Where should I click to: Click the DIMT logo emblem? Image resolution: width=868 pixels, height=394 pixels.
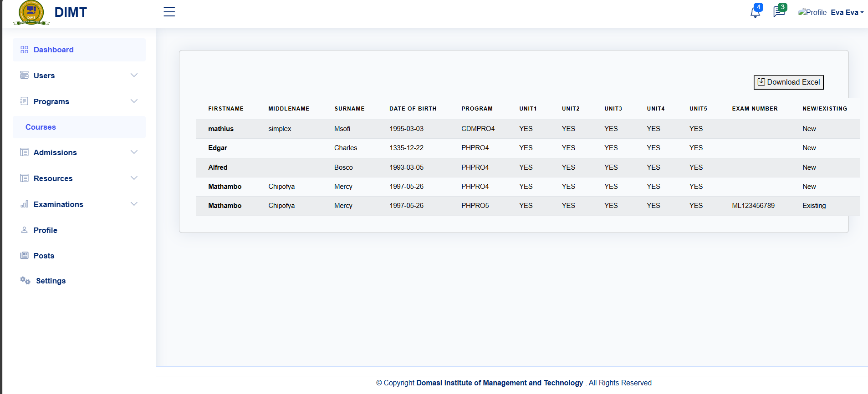(x=31, y=13)
